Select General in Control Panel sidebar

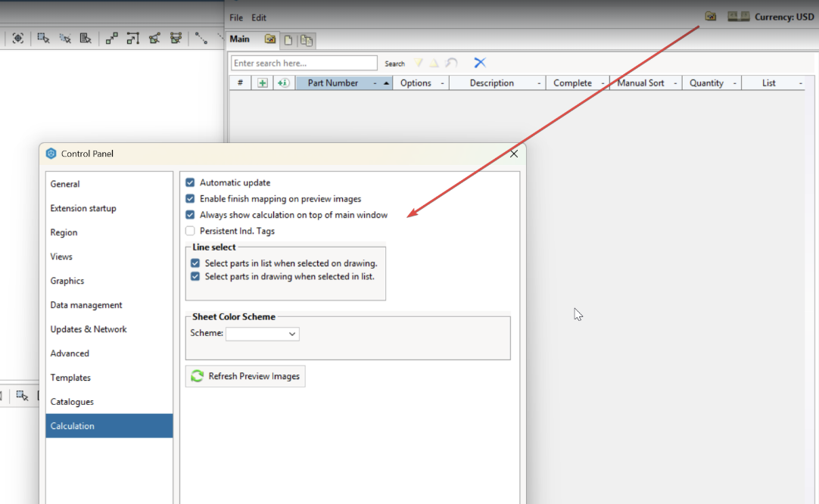coord(109,184)
